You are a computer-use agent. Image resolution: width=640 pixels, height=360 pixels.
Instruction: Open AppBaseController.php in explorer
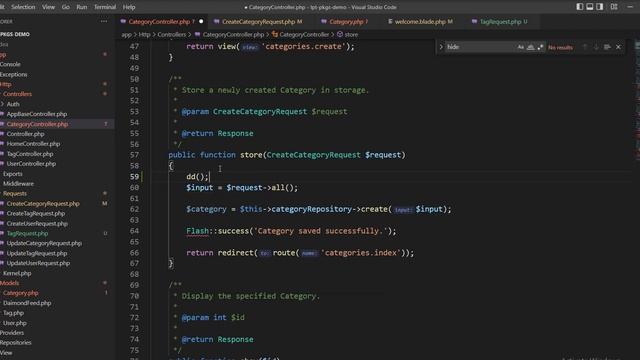tap(37, 114)
